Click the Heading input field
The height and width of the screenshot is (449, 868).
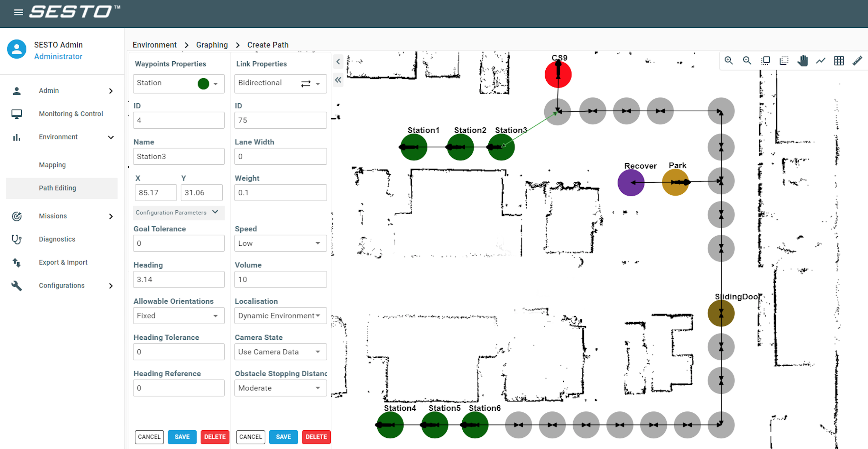(179, 279)
